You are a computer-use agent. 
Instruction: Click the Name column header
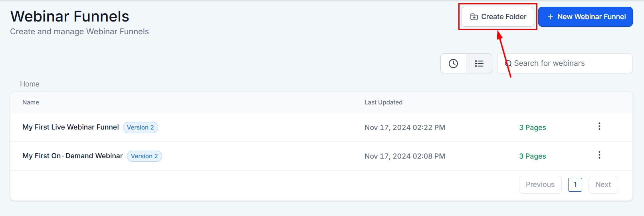31,102
